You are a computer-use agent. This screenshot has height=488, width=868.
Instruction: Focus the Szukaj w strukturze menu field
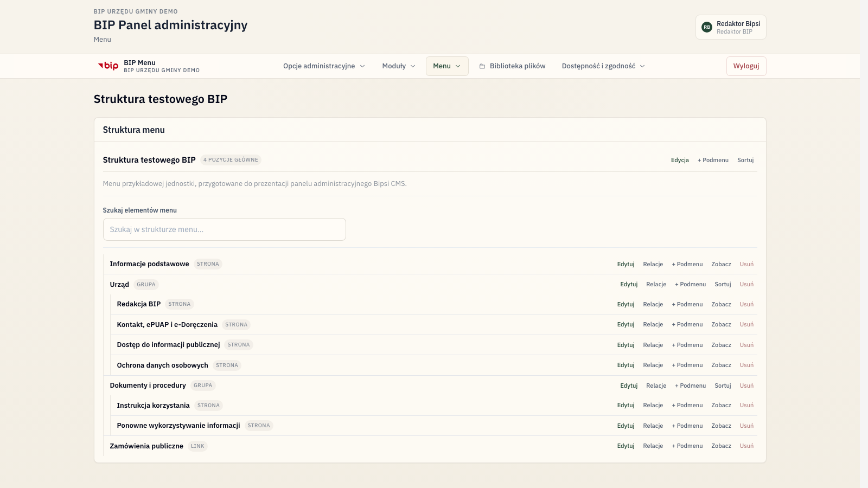click(x=225, y=229)
